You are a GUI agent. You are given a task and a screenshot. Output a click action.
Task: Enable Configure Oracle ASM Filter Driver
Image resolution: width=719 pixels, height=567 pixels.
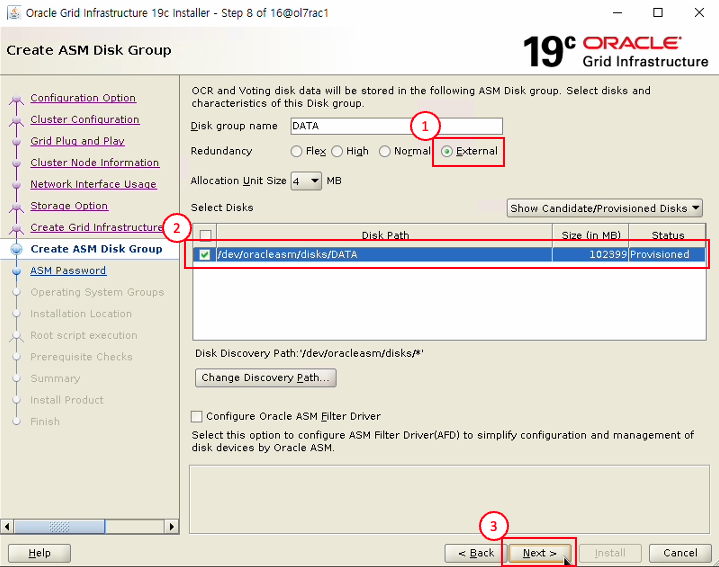pyautogui.click(x=196, y=416)
